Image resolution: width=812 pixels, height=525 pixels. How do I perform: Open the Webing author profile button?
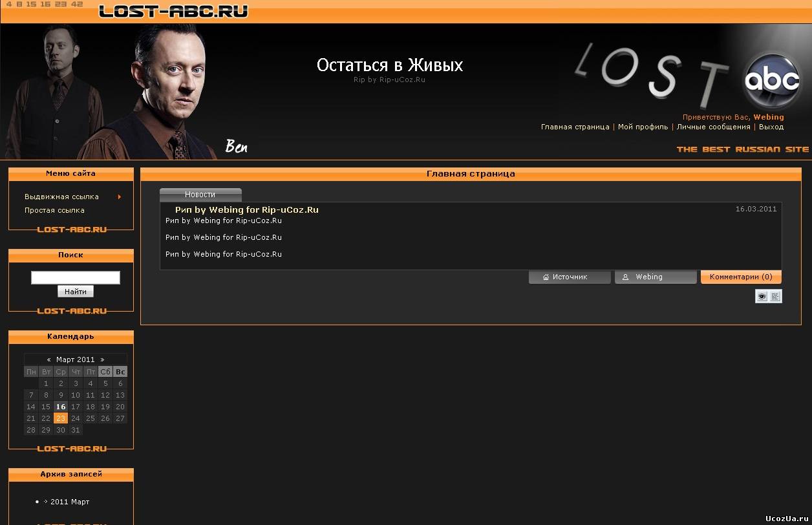click(656, 277)
